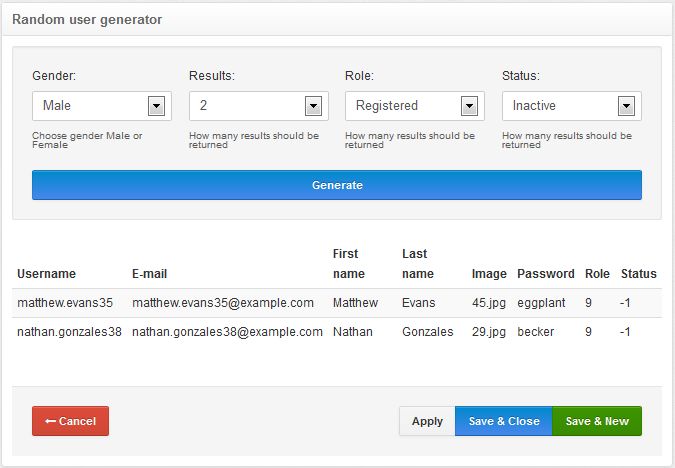
Task: Click the Role column header
Action: click(x=597, y=274)
